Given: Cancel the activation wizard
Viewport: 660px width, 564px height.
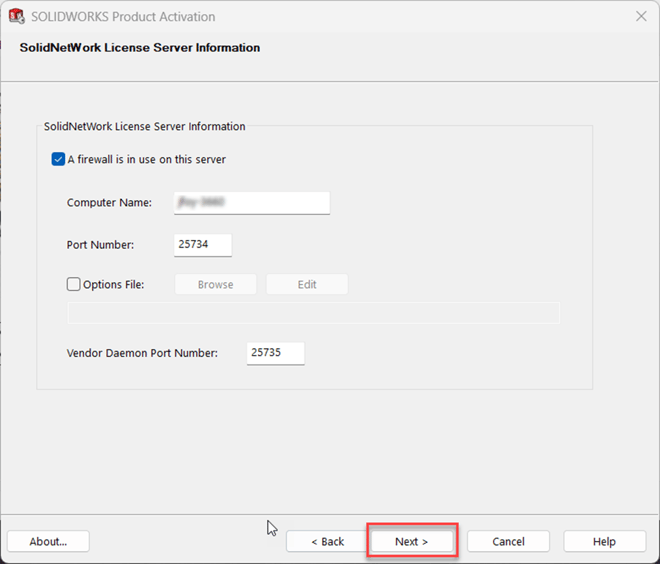Looking at the screenshot, I should [x=508, y=541].
